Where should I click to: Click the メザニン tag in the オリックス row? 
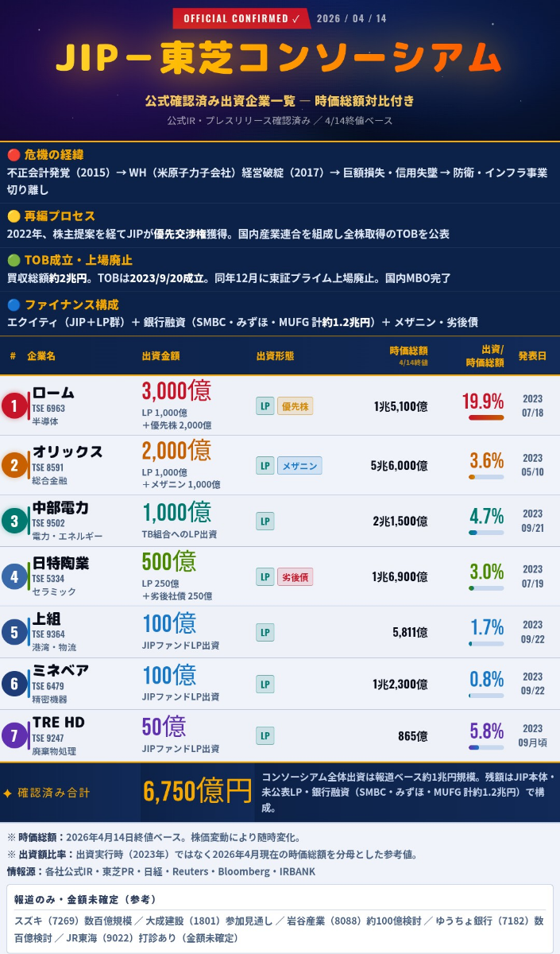[x=299, y=466]
